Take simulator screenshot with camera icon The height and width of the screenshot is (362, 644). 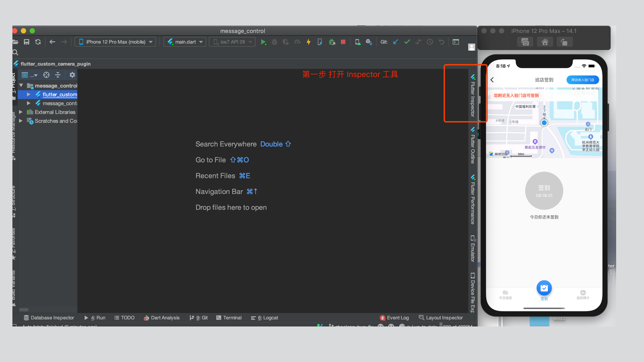525,42
